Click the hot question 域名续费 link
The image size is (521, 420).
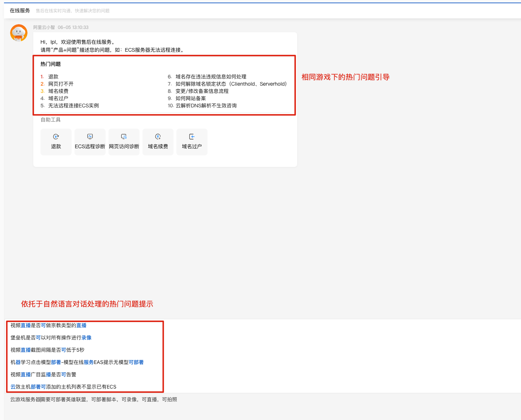[x=58, y=91]
